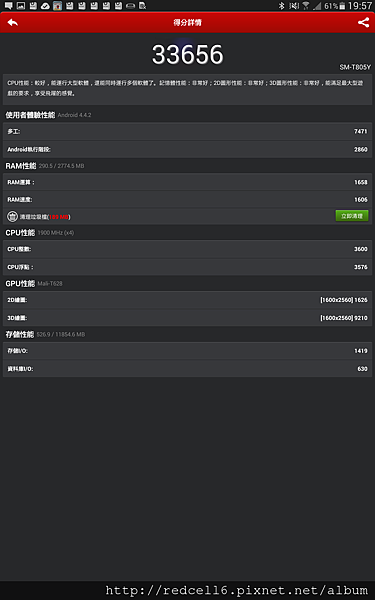Click the green clean now button
The height and width of the screenshot is (600, 375).
pos(352,216)
